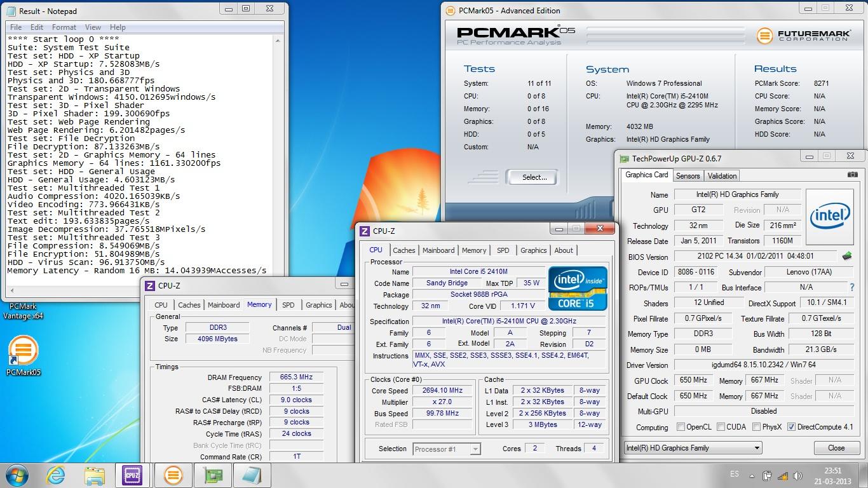This screenshot has height=488, width=868.
Task: Open Windows Explorer from the taskbar
Action: pos(95,475)
